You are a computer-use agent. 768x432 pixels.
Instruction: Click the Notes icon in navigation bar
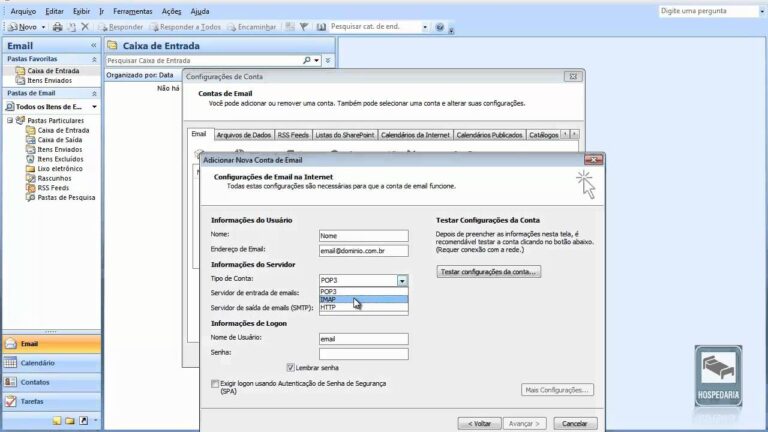coord(57,421)
